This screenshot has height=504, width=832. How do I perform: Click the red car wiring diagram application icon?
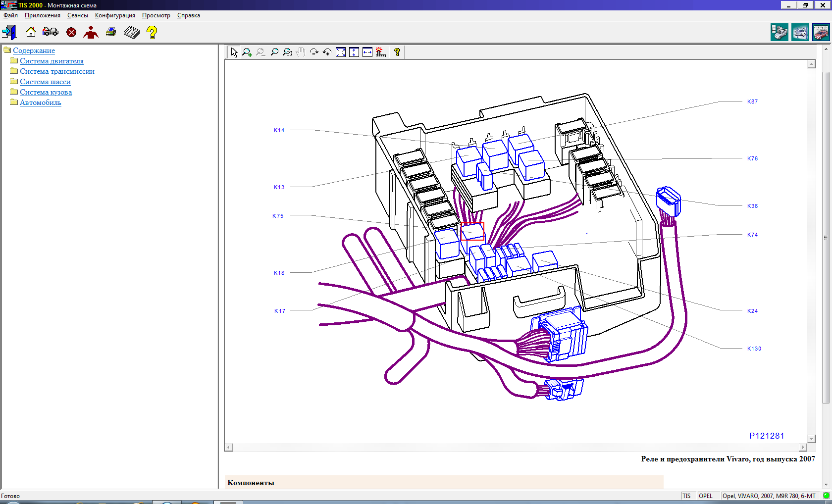[821, 33]
